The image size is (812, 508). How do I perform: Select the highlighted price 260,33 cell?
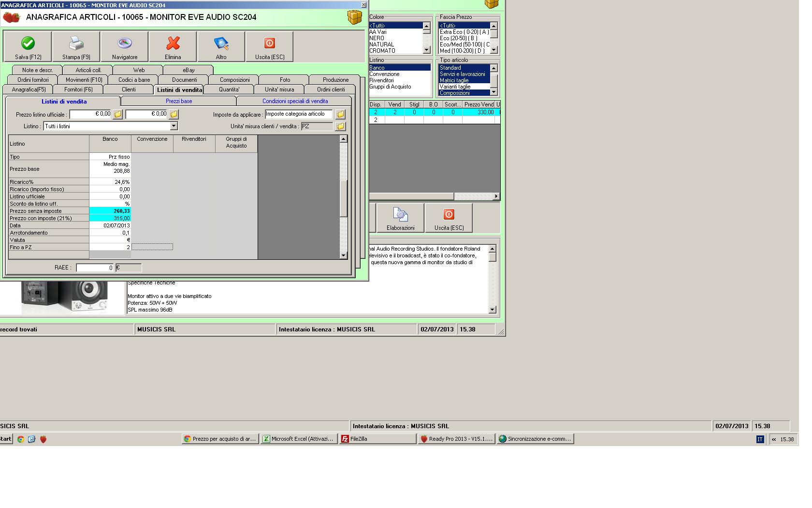click(110, 211)
